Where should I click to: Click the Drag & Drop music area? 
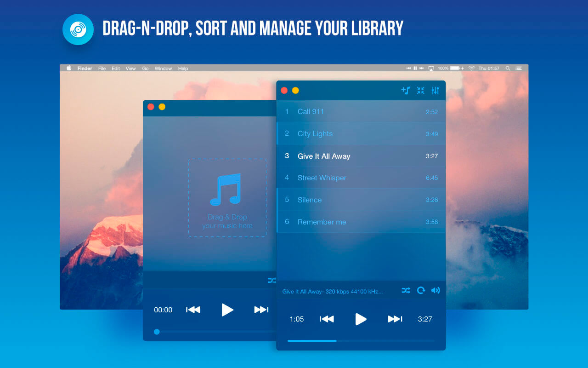(x=227, y=198)
